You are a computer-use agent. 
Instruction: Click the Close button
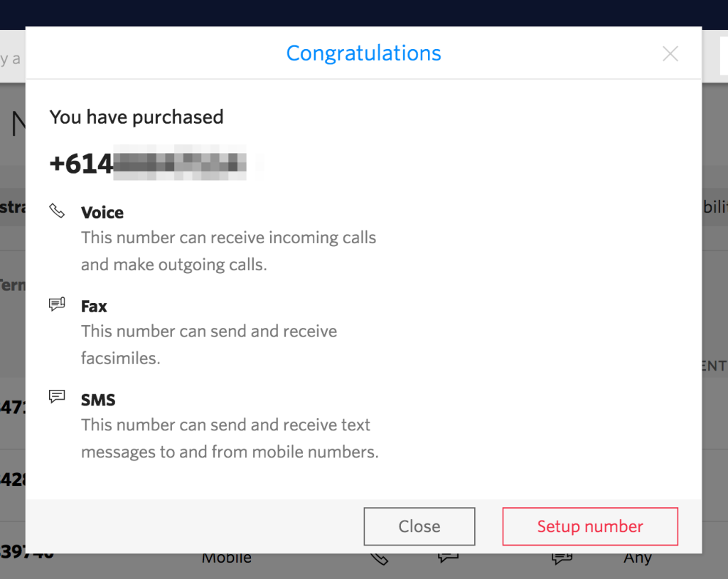[x=419, y=526]
